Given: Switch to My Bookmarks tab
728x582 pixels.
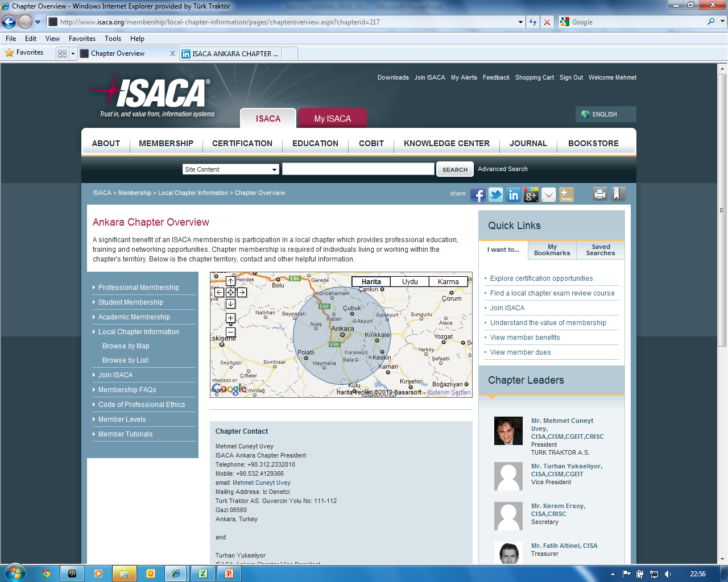Looking at the screenshot, I should [x=552, y=250].
